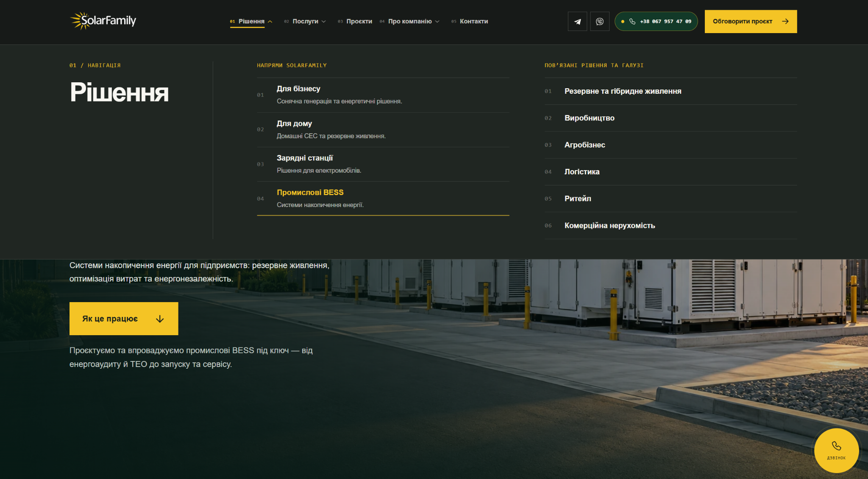Open the Viber contact icon
Image resolution: width=868 pixels, height=479 pixels.
click(x=600, y=21)
